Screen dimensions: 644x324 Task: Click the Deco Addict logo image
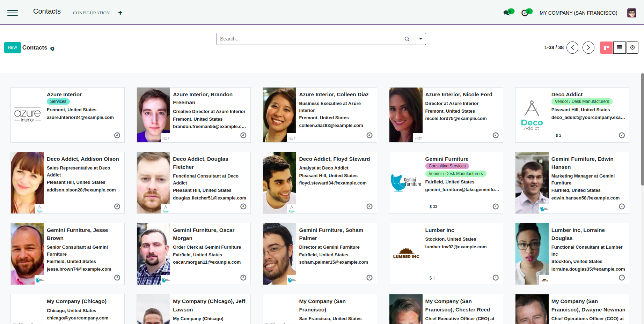pyautogui.click(x=532, y=115)
